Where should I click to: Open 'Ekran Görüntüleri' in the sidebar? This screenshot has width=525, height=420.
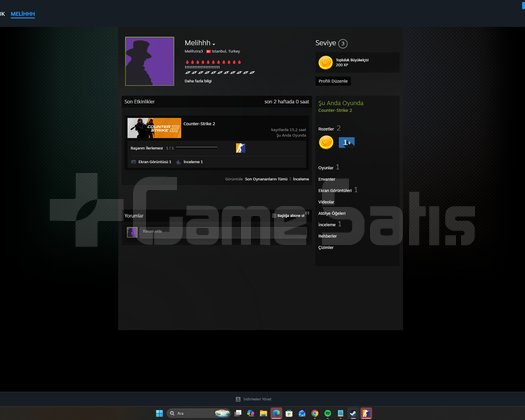pos(335,190)
